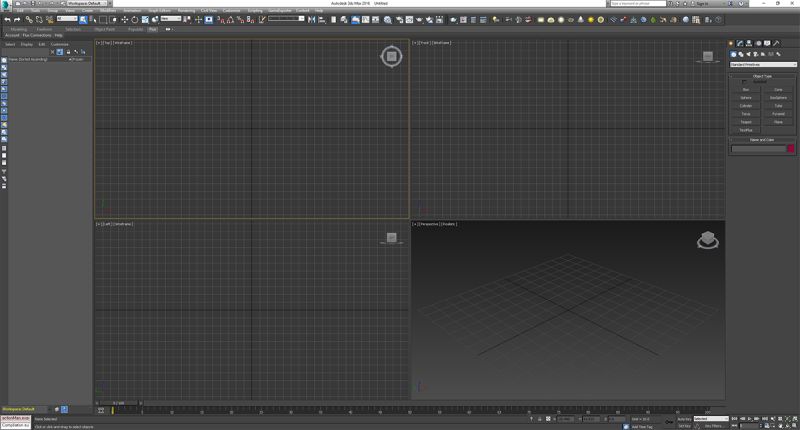Click the Sphere primitive button
The height and width of the screenshot is (430, 800).
click(746, 98)
